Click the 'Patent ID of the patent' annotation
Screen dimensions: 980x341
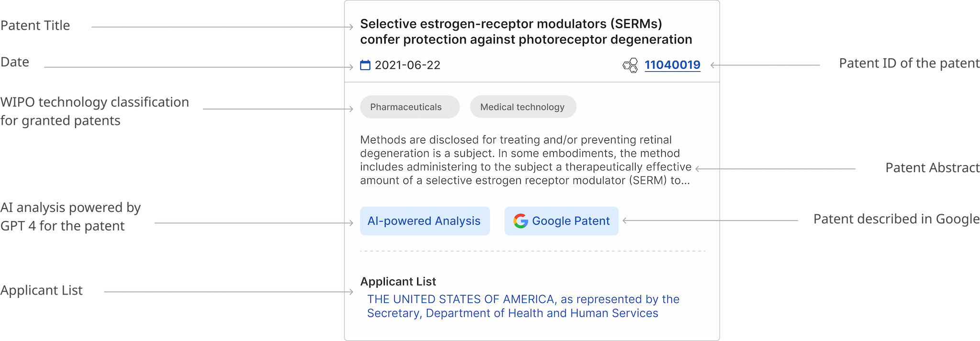(x=909, y=63)
